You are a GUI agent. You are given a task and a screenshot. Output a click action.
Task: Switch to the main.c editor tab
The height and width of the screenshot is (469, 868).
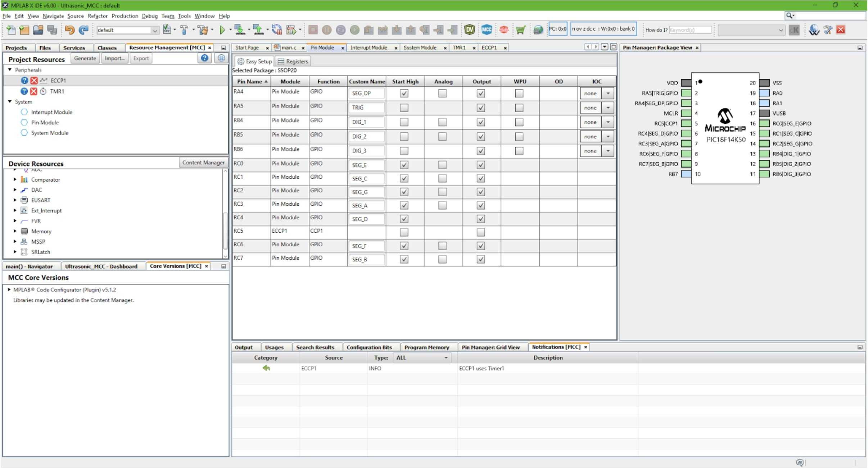[289, 48]
